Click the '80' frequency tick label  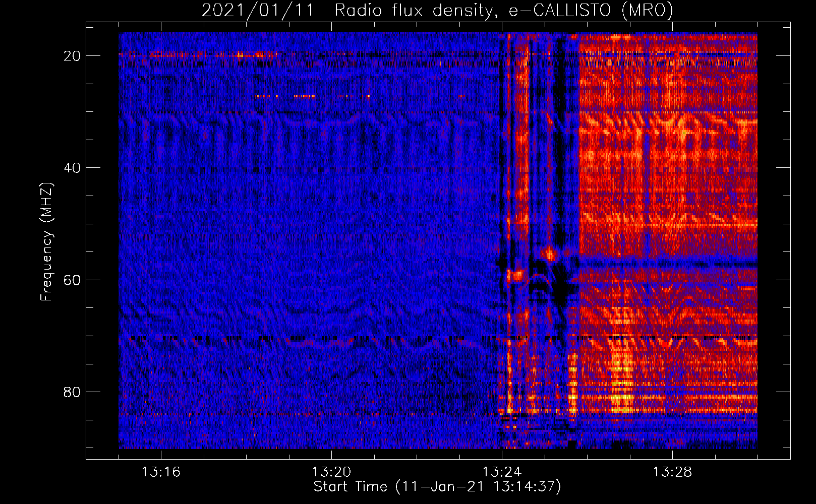click(x=73, y=392)
